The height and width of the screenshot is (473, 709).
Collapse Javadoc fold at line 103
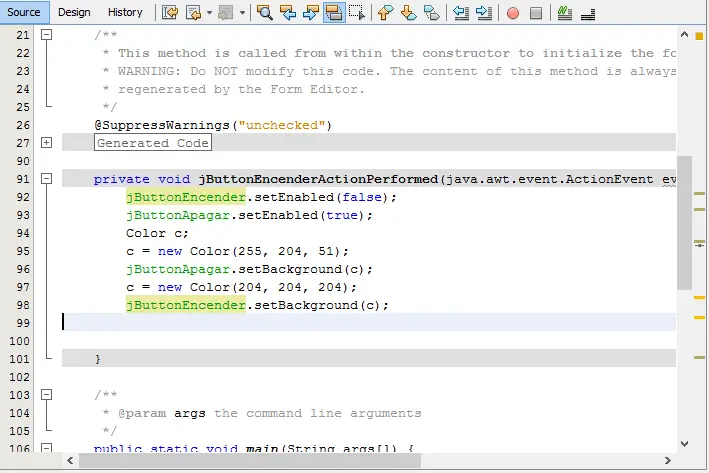click(46, 395)
